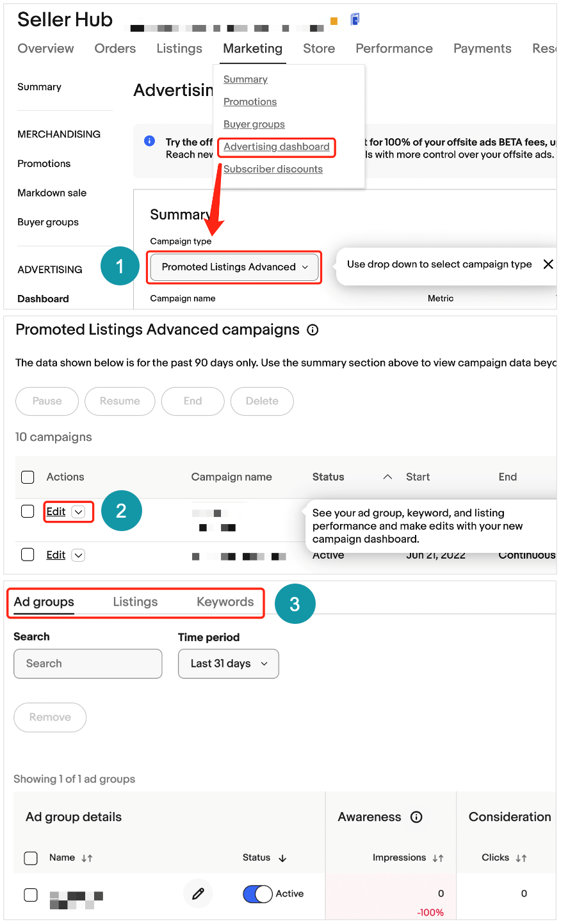Sort ad groups by Impressions

[x=438, y=858]
